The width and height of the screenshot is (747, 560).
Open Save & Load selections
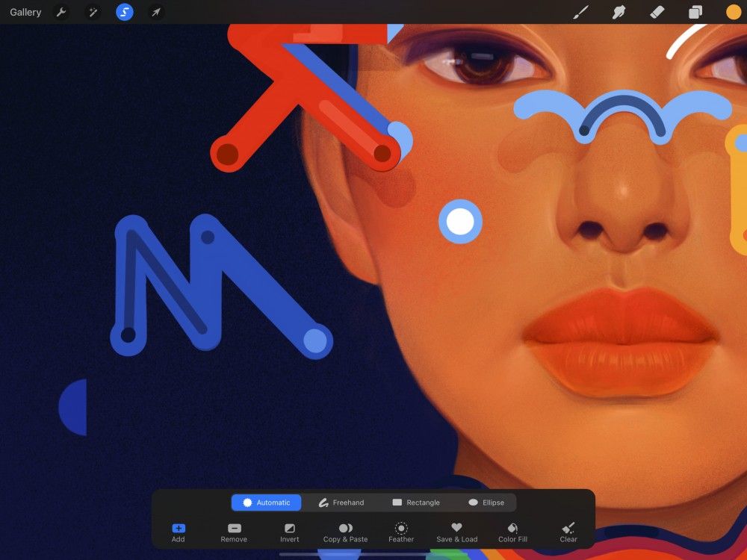click(x=456, y=532)
